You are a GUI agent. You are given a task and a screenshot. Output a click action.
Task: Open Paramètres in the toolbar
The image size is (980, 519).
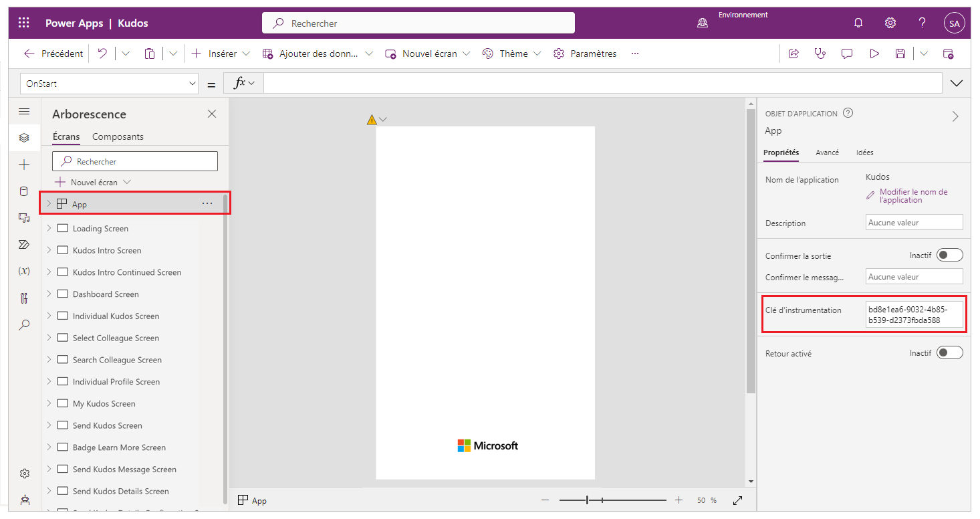click(585, 54)
